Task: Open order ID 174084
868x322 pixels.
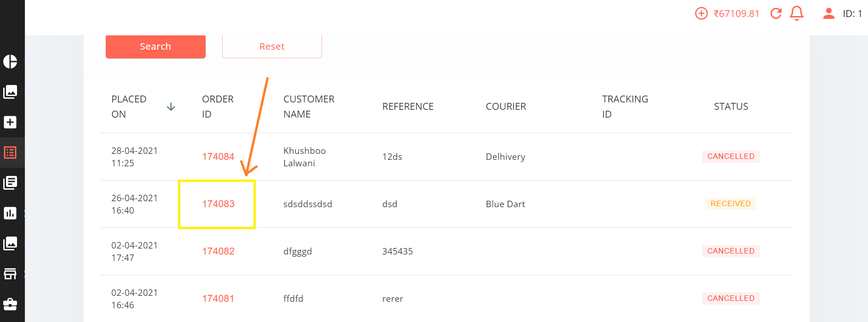Action: (x=218, y=157)
